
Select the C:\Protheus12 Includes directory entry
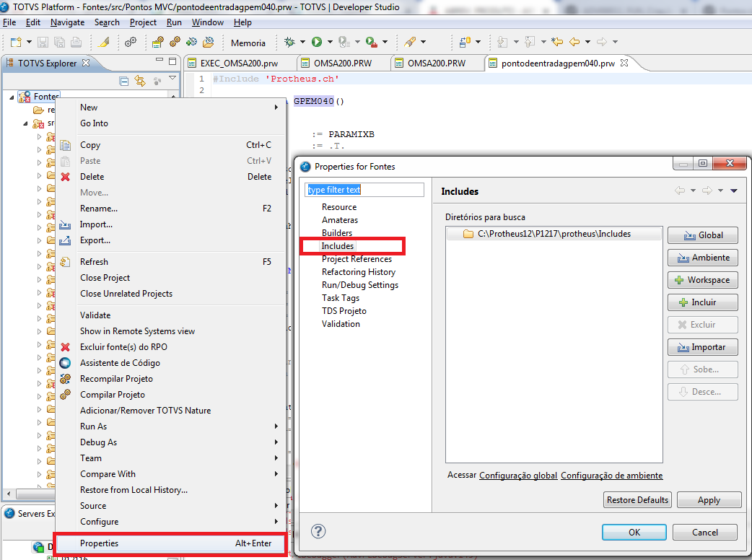pyautogui.click(x=554, y=234)
